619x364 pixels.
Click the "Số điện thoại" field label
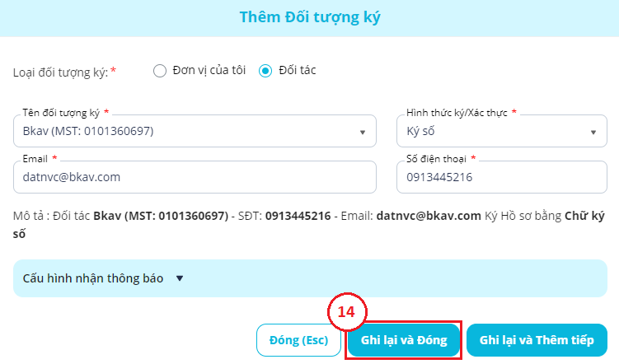[x=437, y=157]
